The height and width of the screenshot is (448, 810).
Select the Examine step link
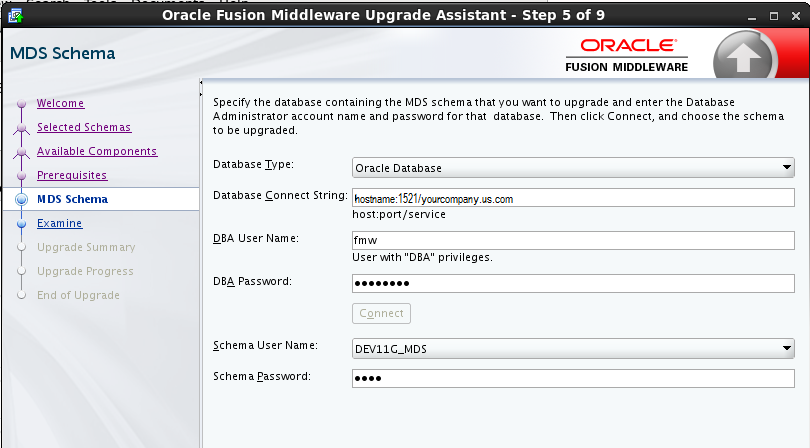coord(60,223)
